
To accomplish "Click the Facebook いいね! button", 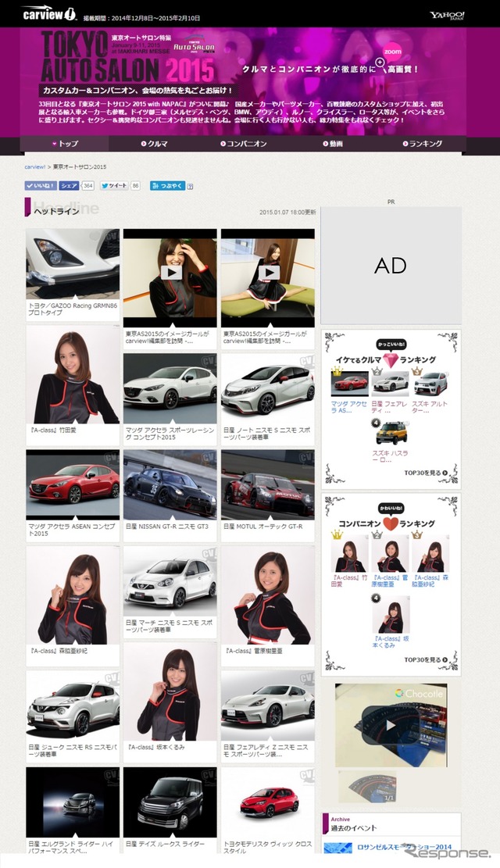I will [41, 185].
